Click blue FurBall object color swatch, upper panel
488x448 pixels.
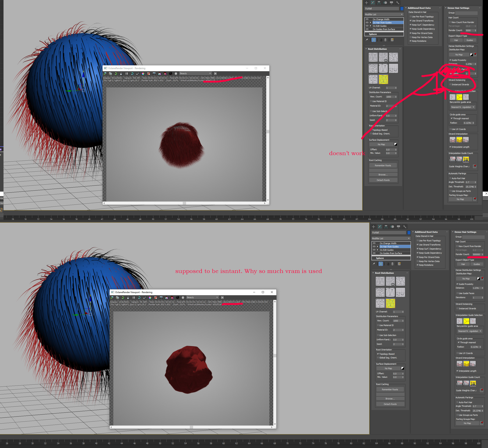coord(402,8)
